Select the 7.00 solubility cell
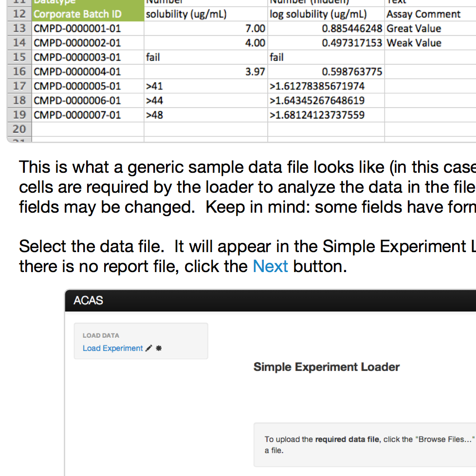Screen dimensions: 476x476 tap(206, 28)
